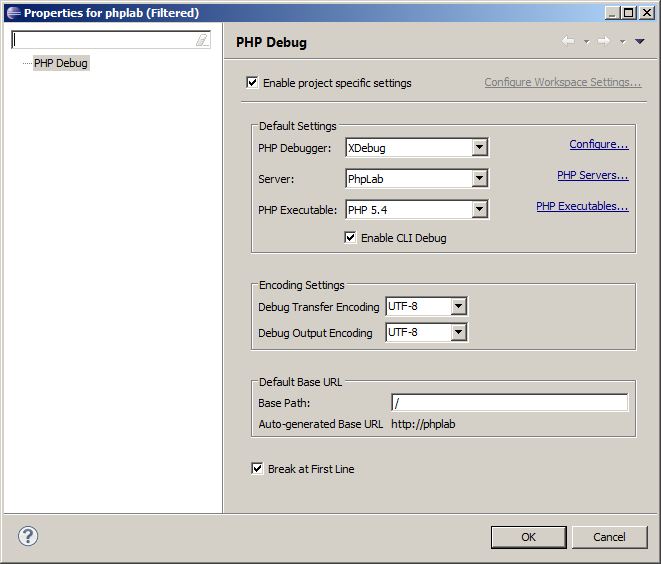Click the Debug Transfer Encoding label
This screenshot has width=661, height=564.
pos(319,307)
